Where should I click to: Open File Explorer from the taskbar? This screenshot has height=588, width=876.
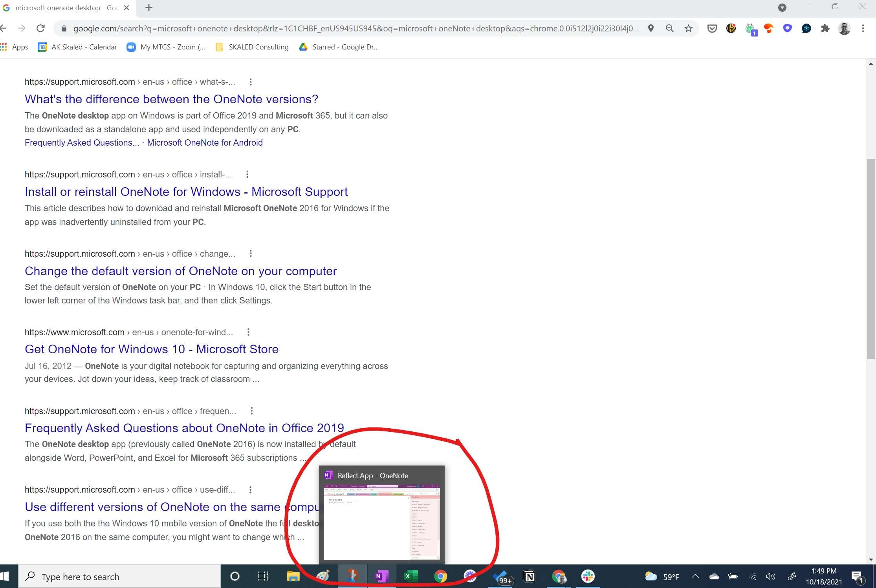click(x=293, y=577)
